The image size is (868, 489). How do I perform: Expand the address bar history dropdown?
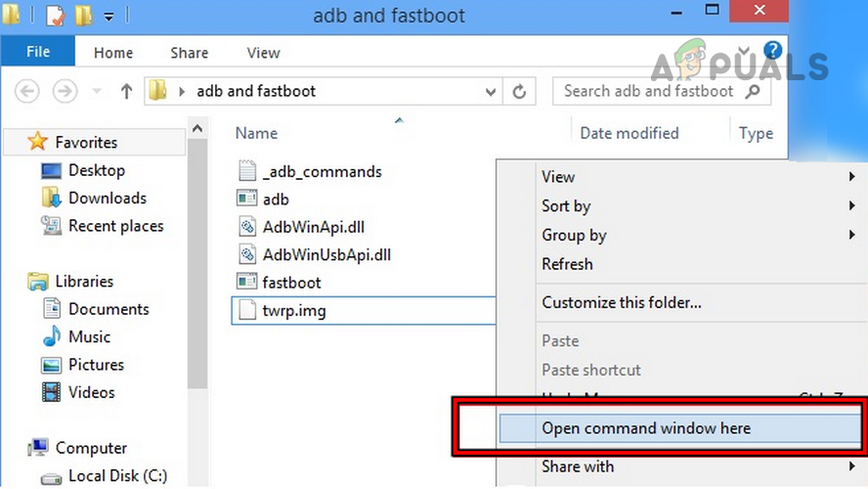492,92
